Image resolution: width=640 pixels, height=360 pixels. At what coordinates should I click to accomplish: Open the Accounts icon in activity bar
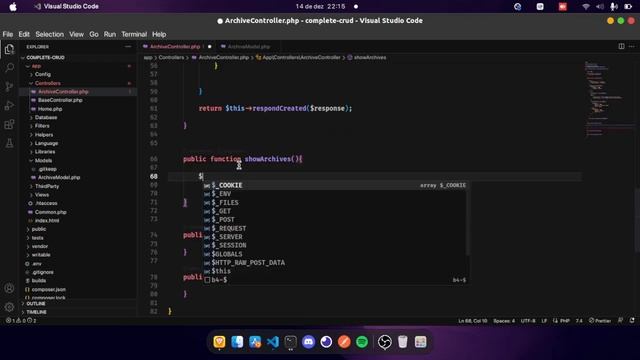click(x=9, y=288)
